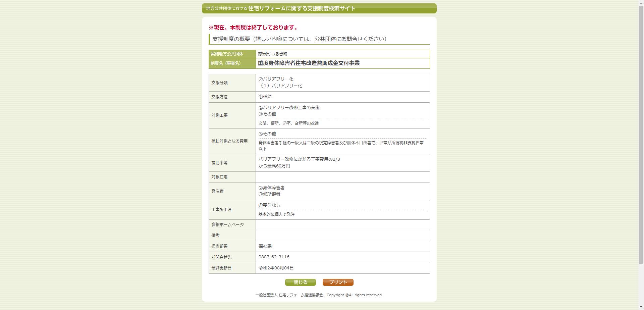Screen dimensions: 644x310
Task: Click the text starting 身体障害者手帳の一級又は二級
Action: point(341,146)
